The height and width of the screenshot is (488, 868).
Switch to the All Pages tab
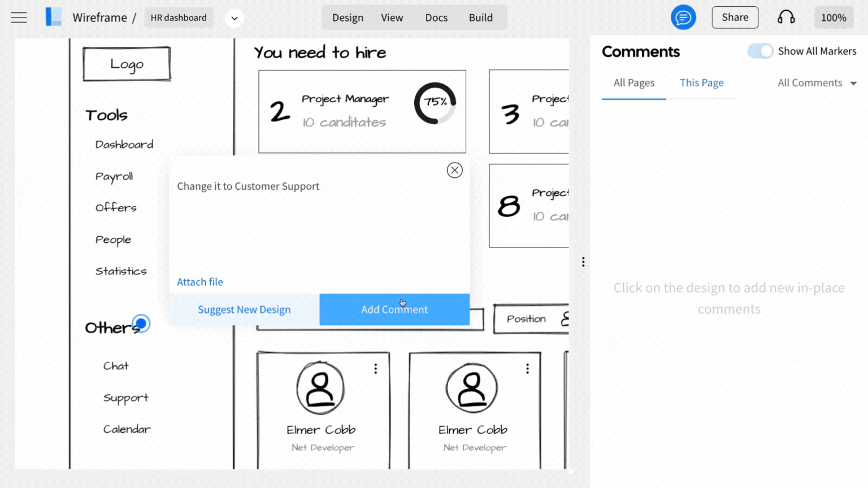click(633, 82)
